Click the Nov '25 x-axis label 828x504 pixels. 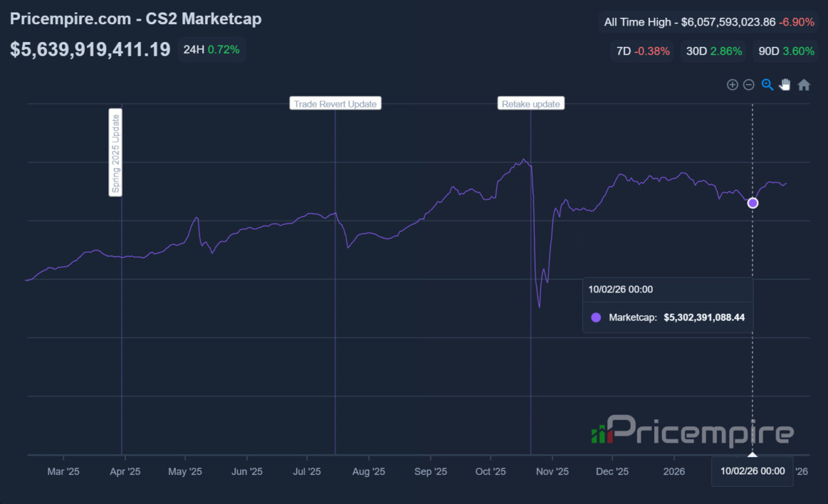point(552,472)
